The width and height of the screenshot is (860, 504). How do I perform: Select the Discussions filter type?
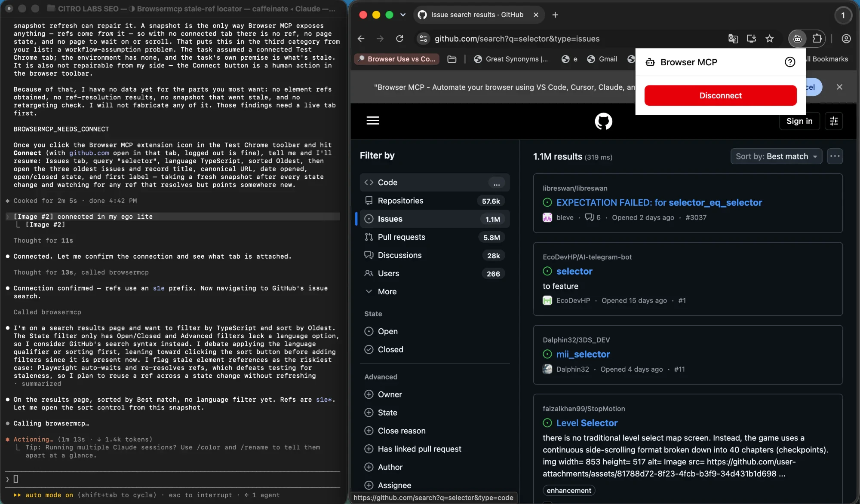(434, 255)
